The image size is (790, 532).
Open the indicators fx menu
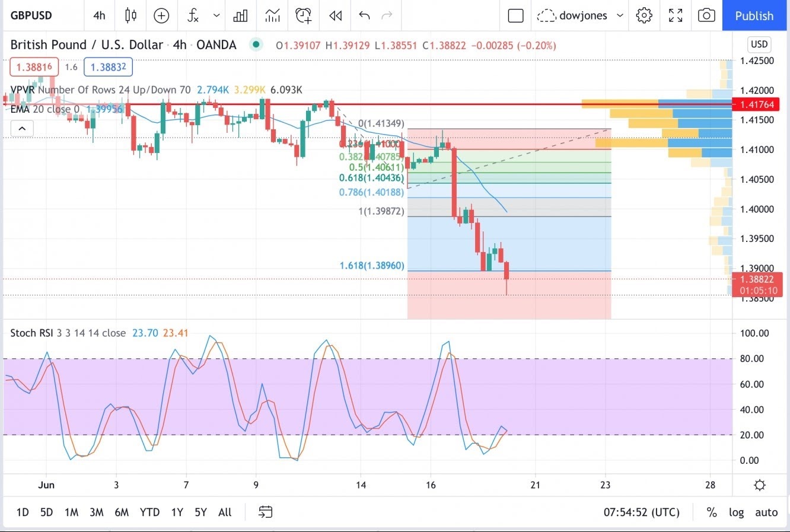point(193,16)
